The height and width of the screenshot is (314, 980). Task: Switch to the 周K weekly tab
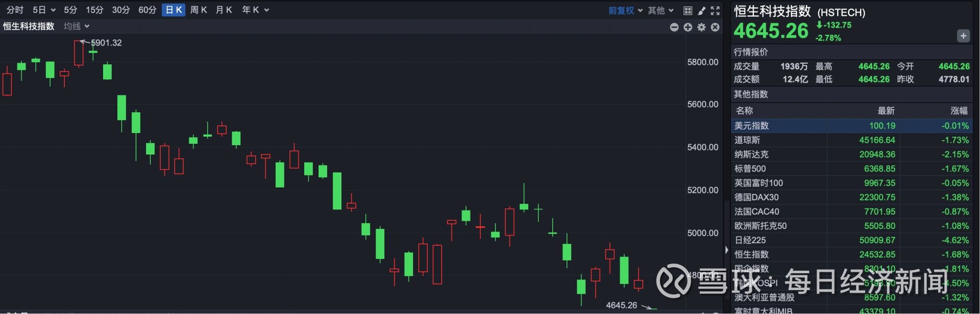(x=199, y=10)
